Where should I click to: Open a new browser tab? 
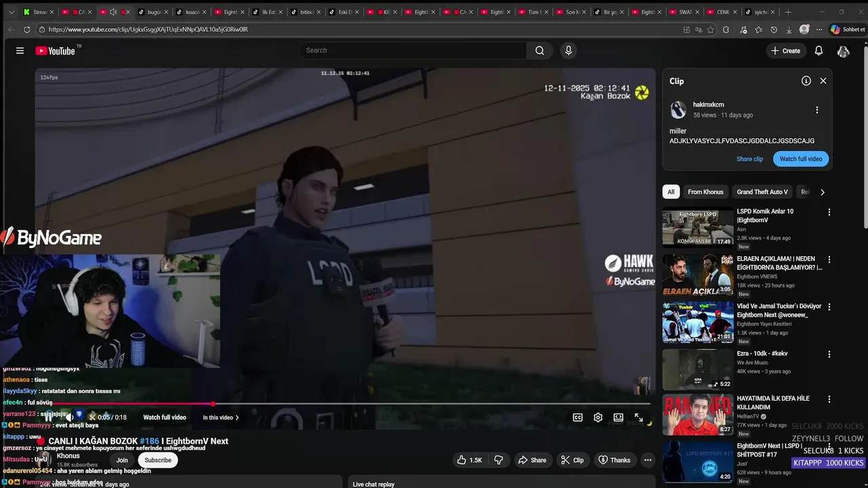click(x=788, y=12)
